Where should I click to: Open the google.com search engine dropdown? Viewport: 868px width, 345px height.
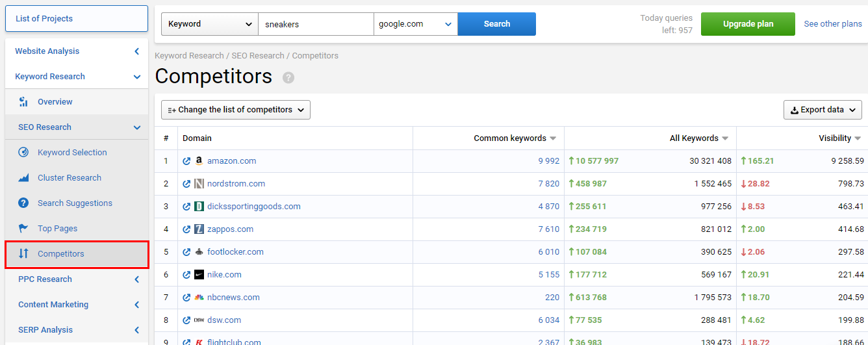tap(416, 24)
